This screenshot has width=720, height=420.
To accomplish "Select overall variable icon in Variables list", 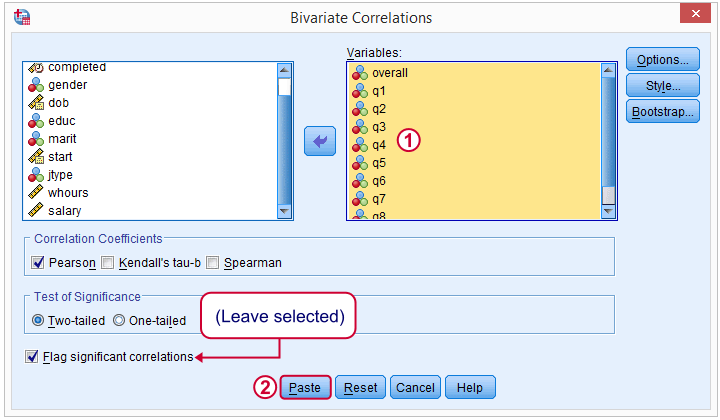I will click(360, 73).
